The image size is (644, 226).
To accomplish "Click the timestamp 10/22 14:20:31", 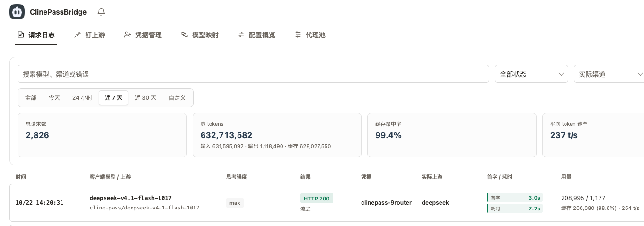I will tap(39, 203).
